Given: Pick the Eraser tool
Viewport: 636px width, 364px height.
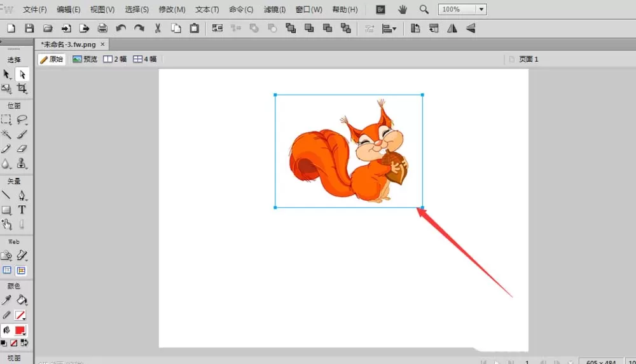Looking at the screenshot, I should click(x=22, y=149).
